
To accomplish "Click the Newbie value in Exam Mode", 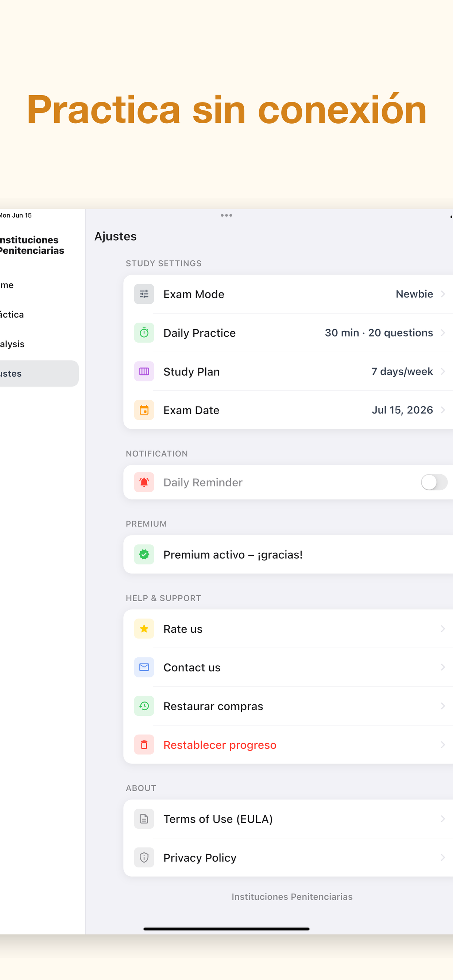I will pos(414,294).
